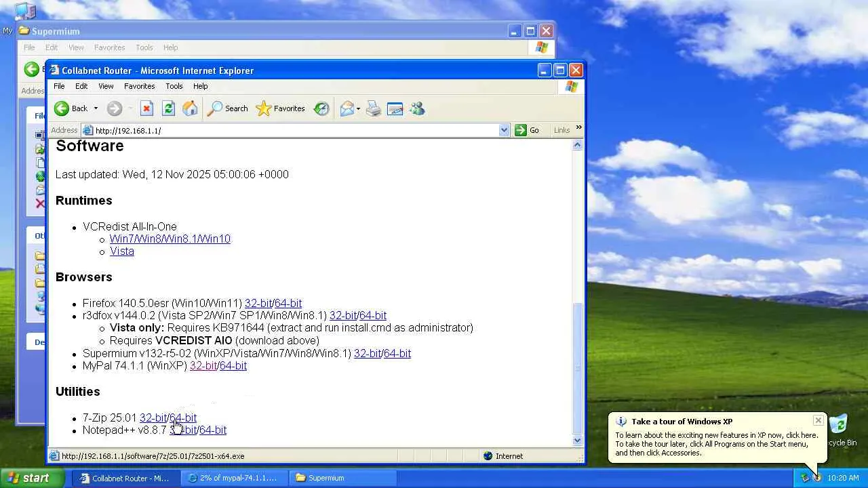Open the Favorites star toolbar button
Image resolution: width=868 pixels, height=488 pixels.
coord(281,108)
